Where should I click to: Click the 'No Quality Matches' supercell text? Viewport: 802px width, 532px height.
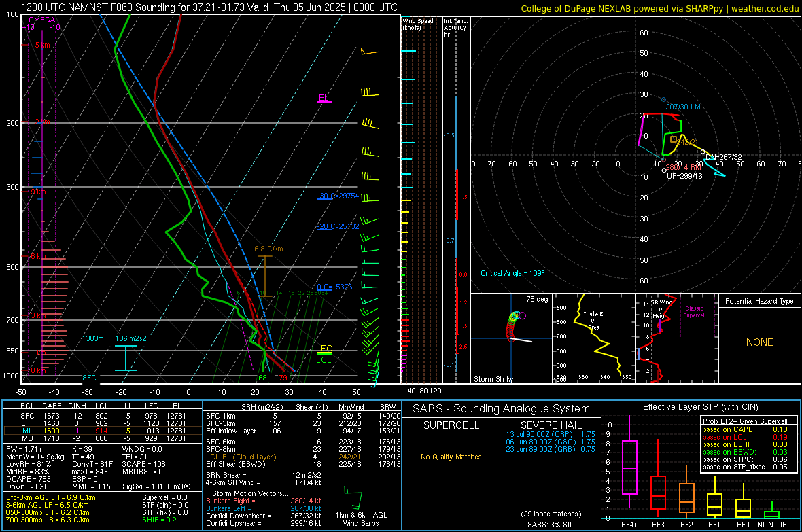tap(451, 457)
